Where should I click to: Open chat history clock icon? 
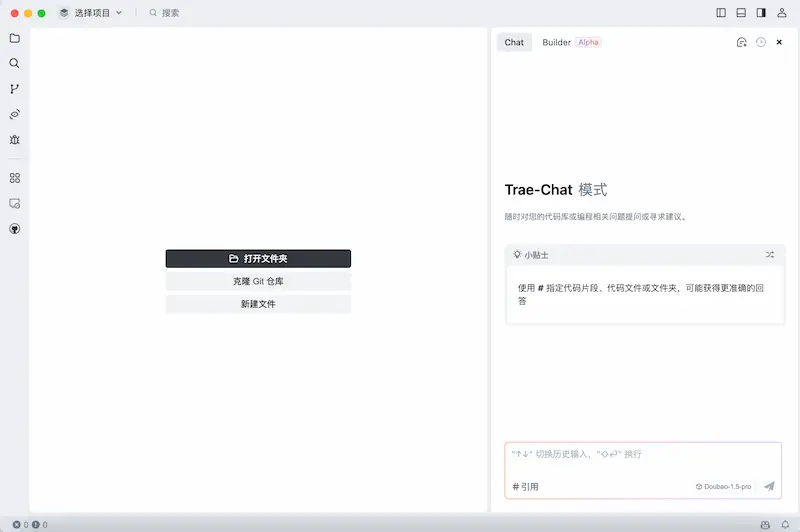pyautogui.click(x=761, y=42)
